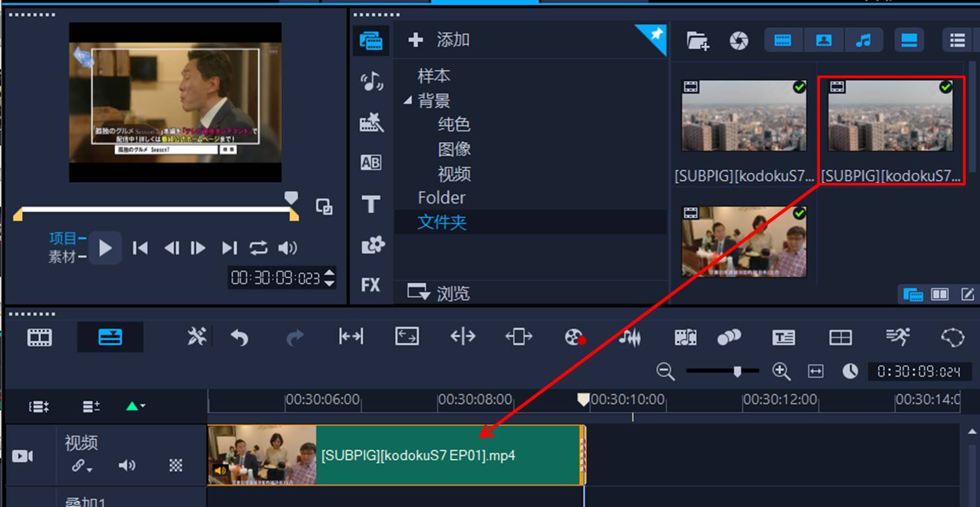Viewport: 980px width, 507px height.
Task: Toggle showing videos in the library
Action: tap(783, 40)
